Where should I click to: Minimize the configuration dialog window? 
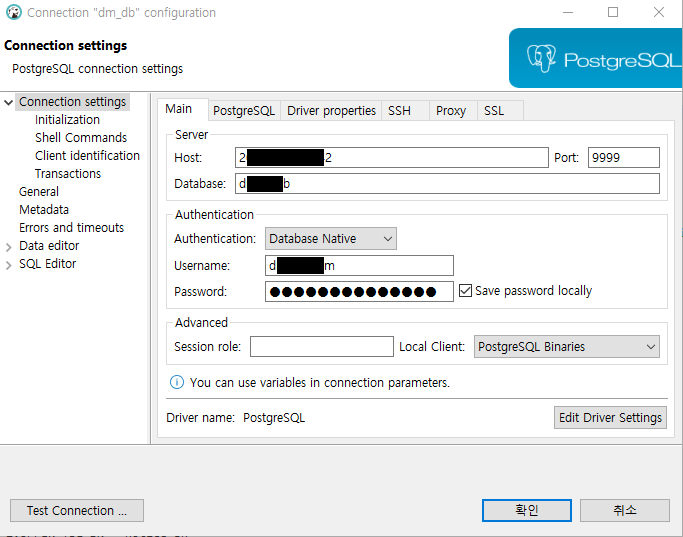[568, 12]
